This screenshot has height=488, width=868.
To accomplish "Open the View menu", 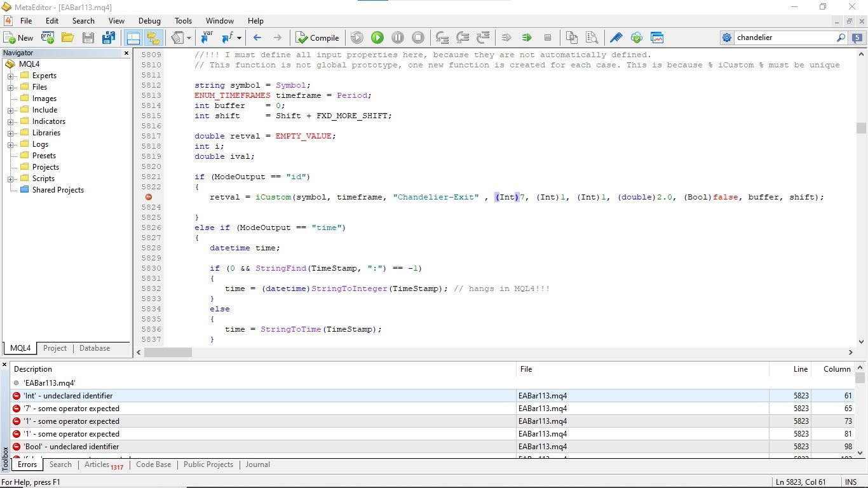I will pyautogui.click(x=116, y=21).
